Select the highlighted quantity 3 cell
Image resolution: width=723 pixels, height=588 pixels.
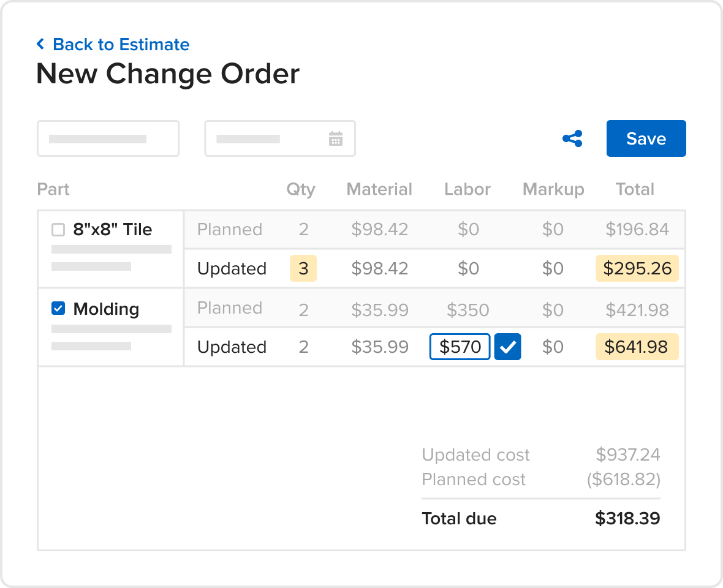click(303, 269)
